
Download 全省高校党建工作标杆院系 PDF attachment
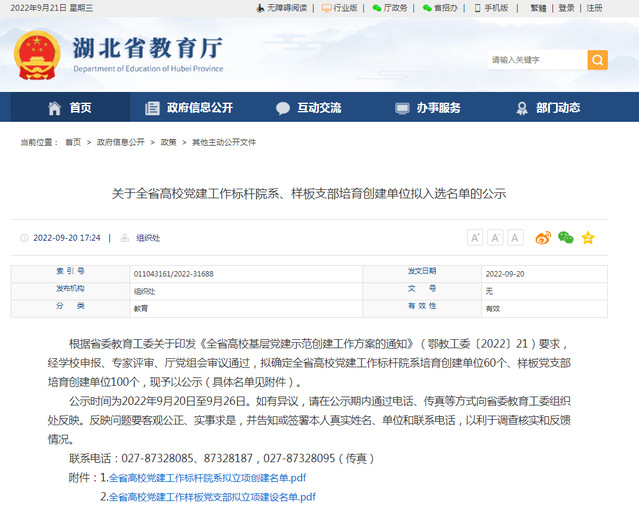tap(207, 477)
